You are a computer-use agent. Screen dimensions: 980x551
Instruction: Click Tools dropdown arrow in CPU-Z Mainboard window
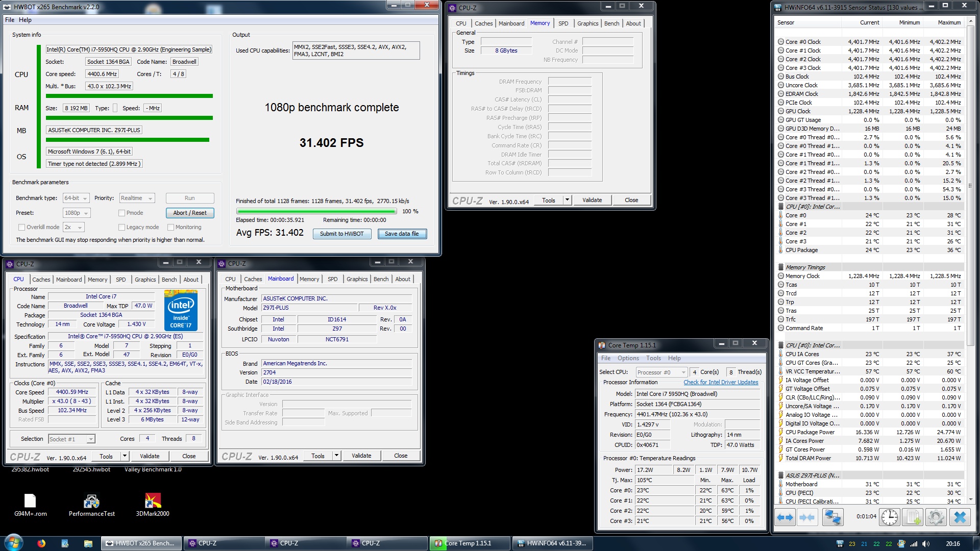[336, 456]
